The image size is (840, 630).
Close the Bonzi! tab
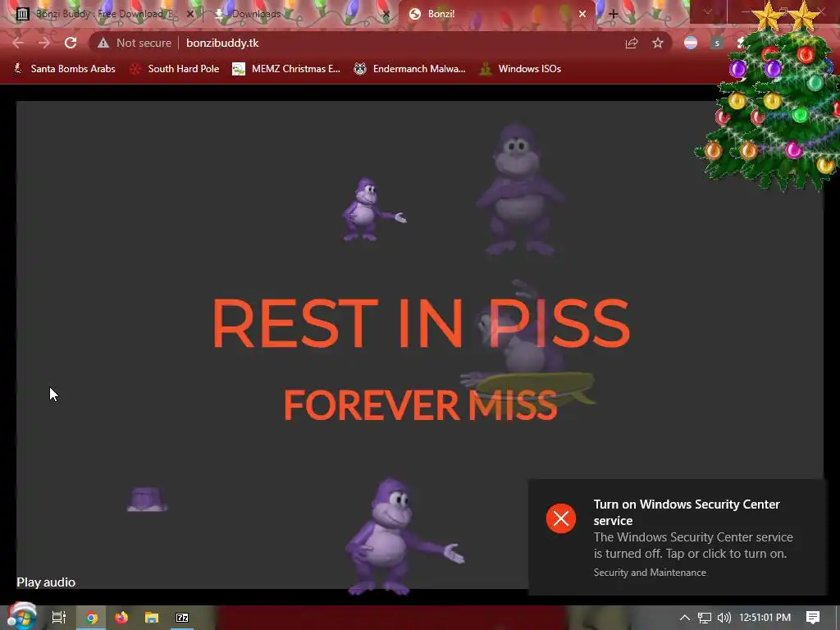click(582, 14)
